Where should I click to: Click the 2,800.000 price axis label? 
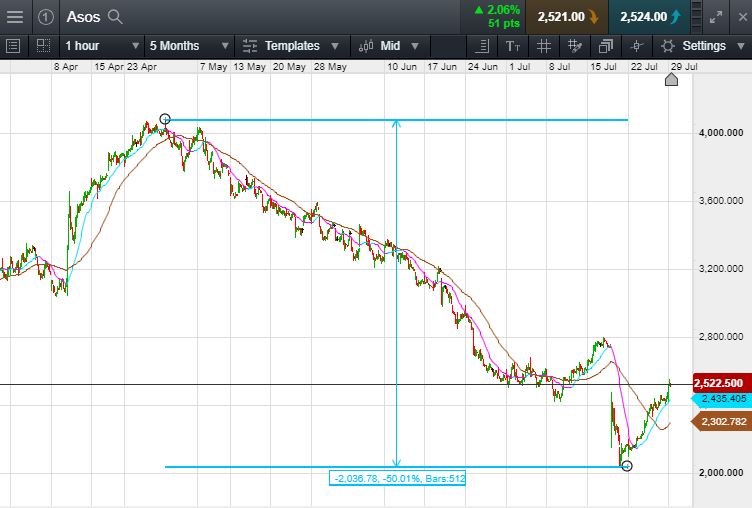721,337
